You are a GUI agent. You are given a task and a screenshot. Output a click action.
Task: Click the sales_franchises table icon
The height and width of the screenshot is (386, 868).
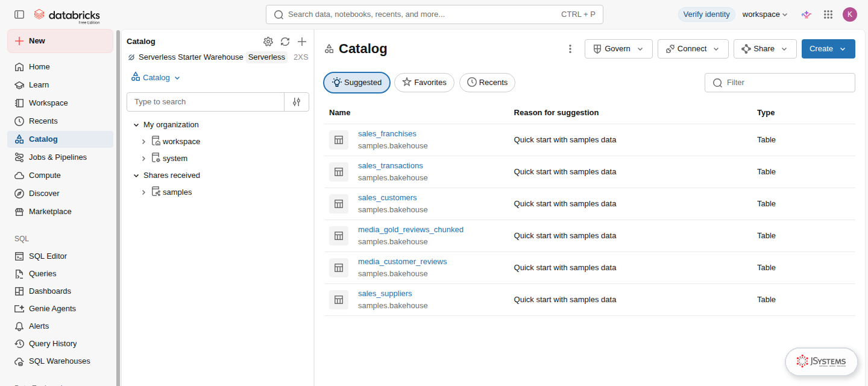(339, 140)
